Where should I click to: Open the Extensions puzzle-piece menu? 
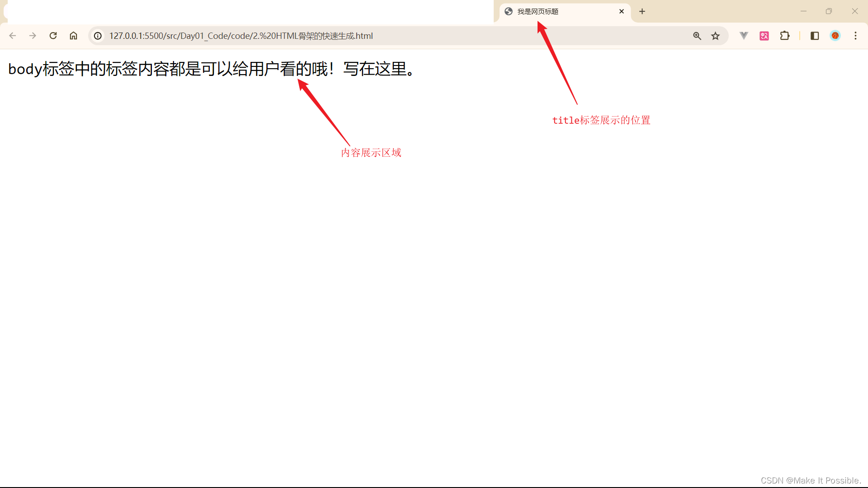(785, 35)
